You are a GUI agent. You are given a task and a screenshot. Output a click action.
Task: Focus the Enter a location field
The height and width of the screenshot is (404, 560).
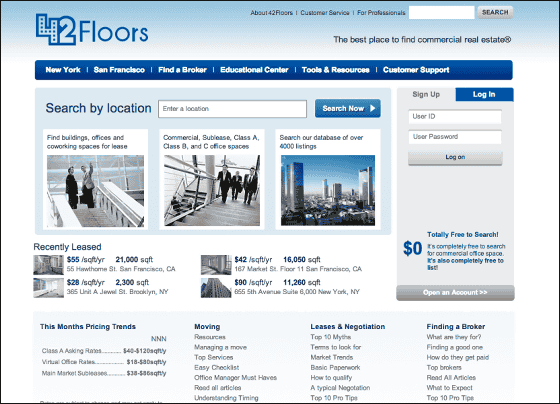tap(232, 109)
